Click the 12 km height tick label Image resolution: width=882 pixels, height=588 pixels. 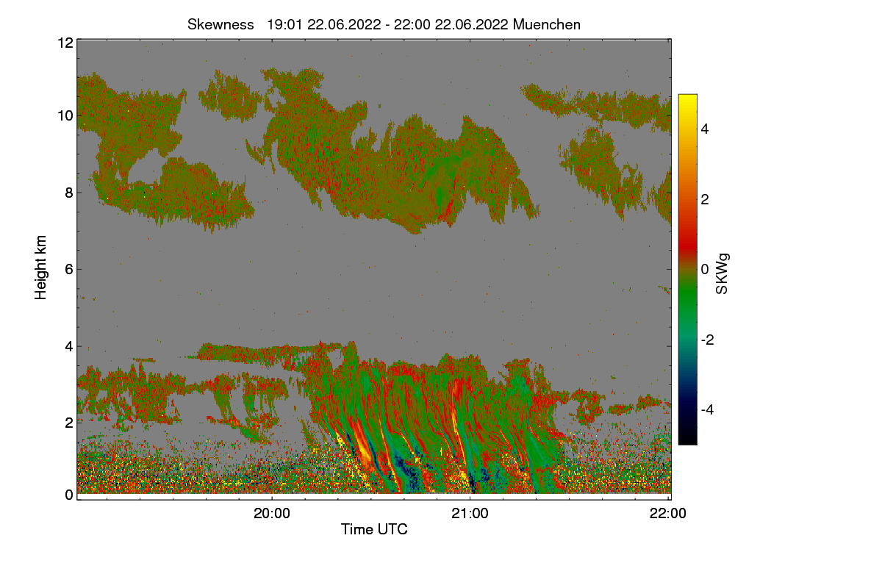[65, 43]
